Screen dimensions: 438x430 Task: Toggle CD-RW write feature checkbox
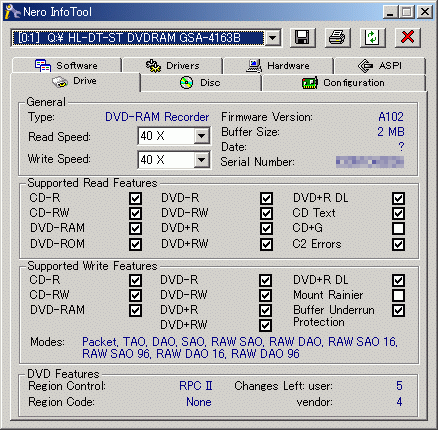click(135, 295)
